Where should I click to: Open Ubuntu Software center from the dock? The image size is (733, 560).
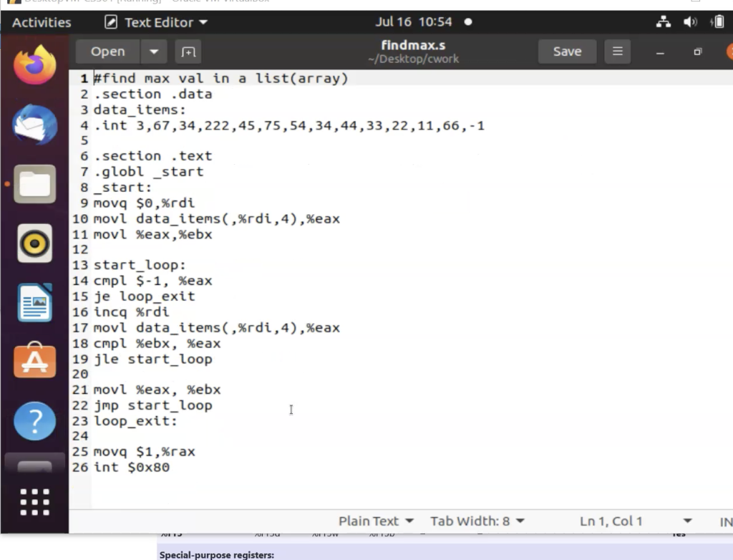34,361
